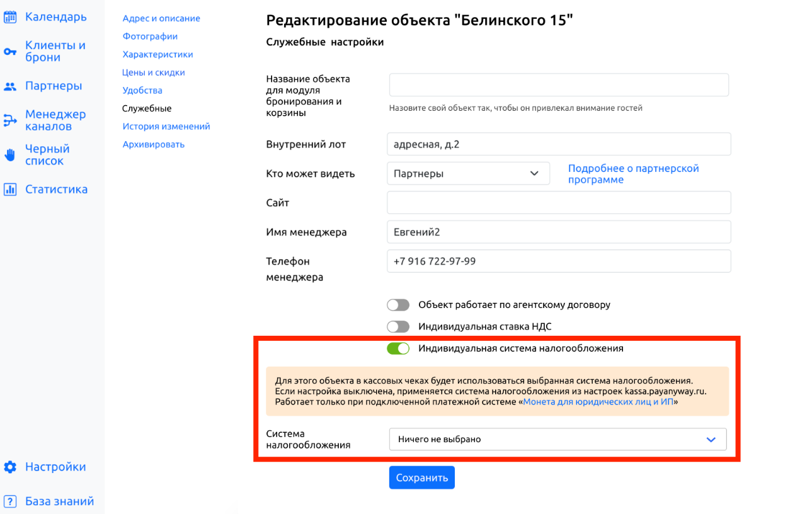Open the Менеджер каналов icon

(x=10, y=120)
